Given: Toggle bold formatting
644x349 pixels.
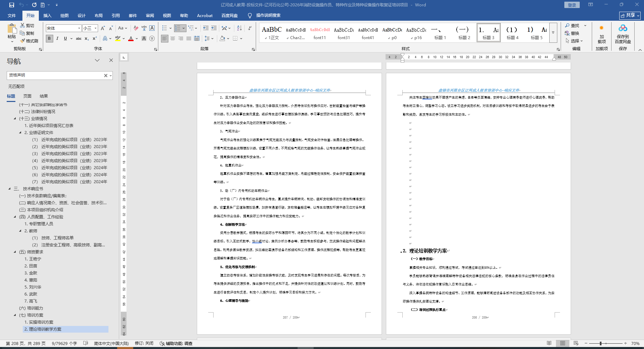Looking at the screenshot, I should pyautogui.click(x=50, y=39).
